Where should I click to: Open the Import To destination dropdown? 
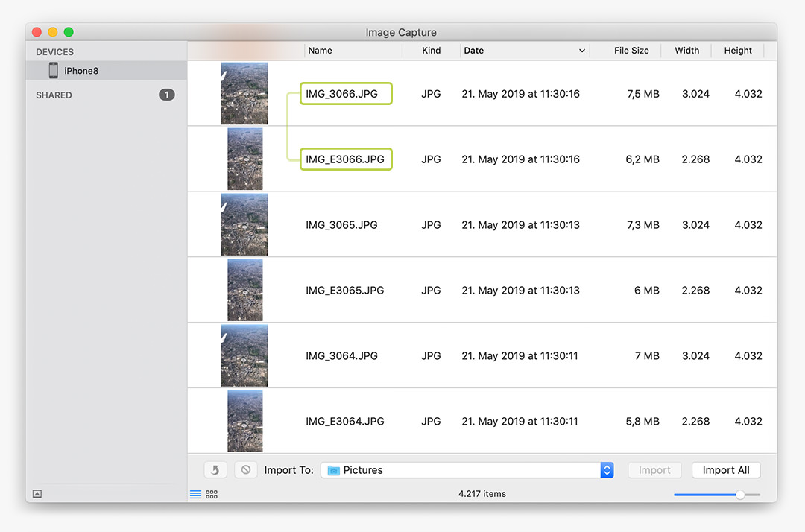pyautogui.click(x=607, y=470)
